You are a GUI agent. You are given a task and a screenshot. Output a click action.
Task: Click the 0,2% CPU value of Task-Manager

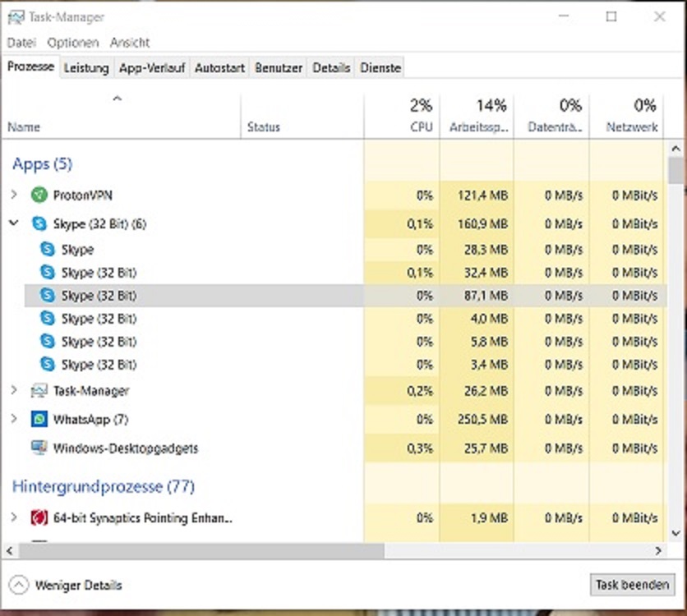pos(420,390)
